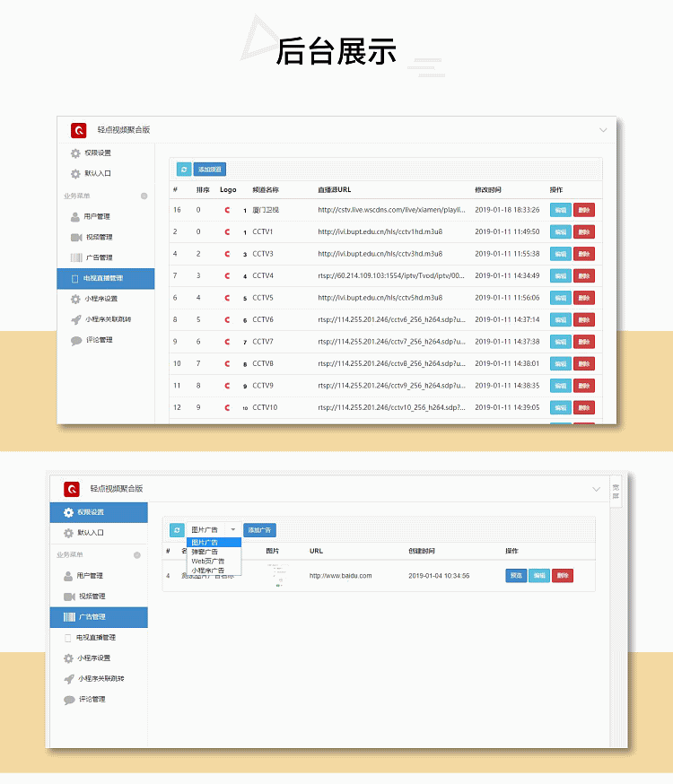Image resolution: width=673 pixels, height=784 pixels.
Task: Choose Web页广告 in the dropdown list
Action: (x=214, y=562)
